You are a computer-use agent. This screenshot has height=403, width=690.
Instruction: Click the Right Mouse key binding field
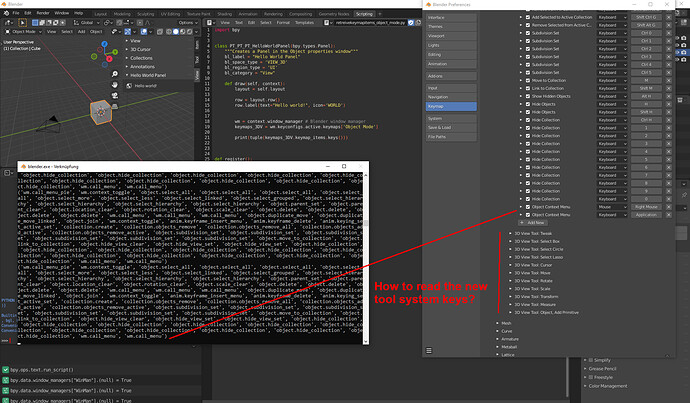tap(646, 207)
